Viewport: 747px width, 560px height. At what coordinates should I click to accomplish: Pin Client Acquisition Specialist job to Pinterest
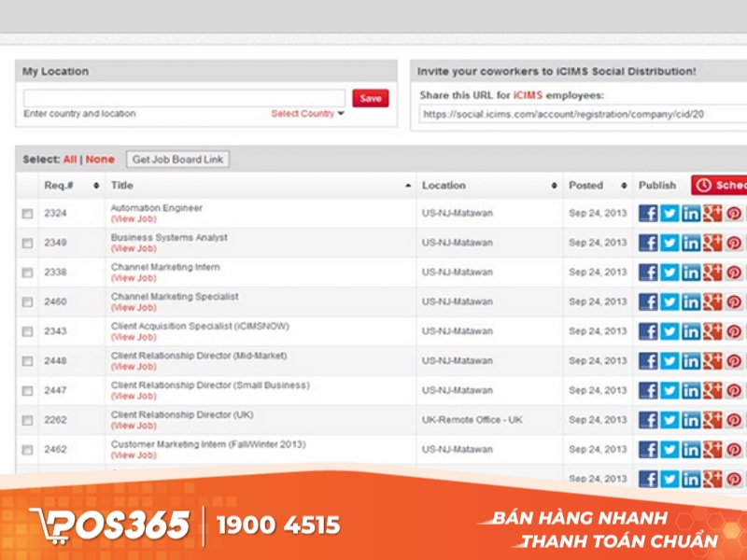(734, 331)
